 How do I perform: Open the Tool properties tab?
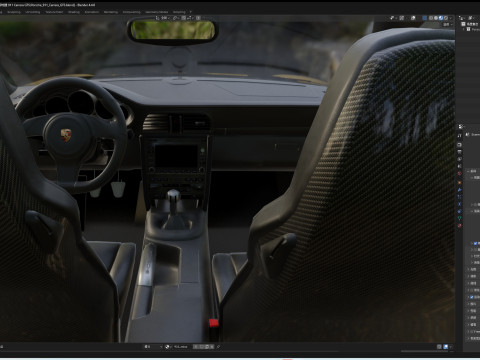[460, 136]
